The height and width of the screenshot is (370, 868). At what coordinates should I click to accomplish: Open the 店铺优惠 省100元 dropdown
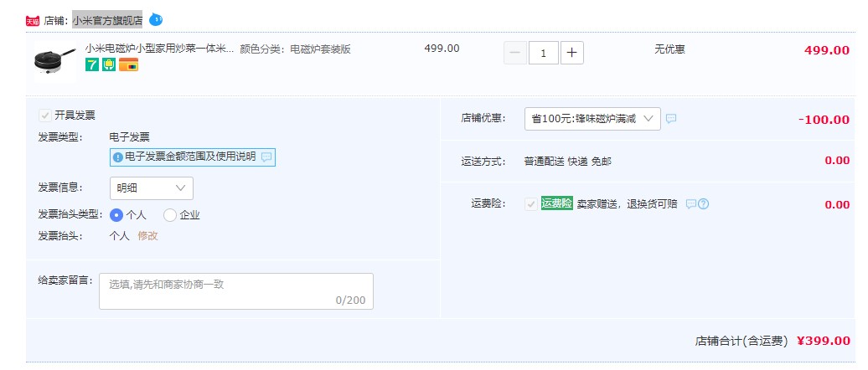[x=592, y=119]
